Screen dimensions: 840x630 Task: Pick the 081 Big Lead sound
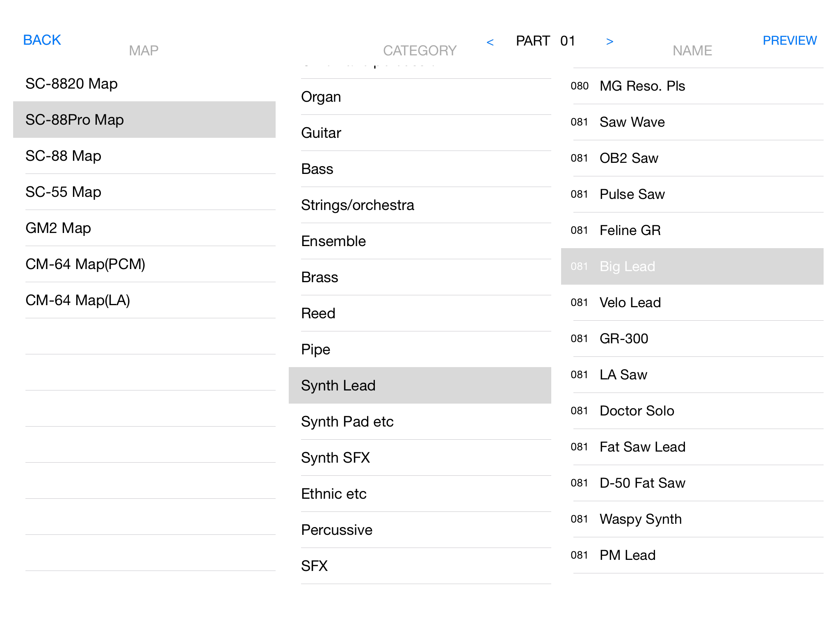tap(692, 267)
